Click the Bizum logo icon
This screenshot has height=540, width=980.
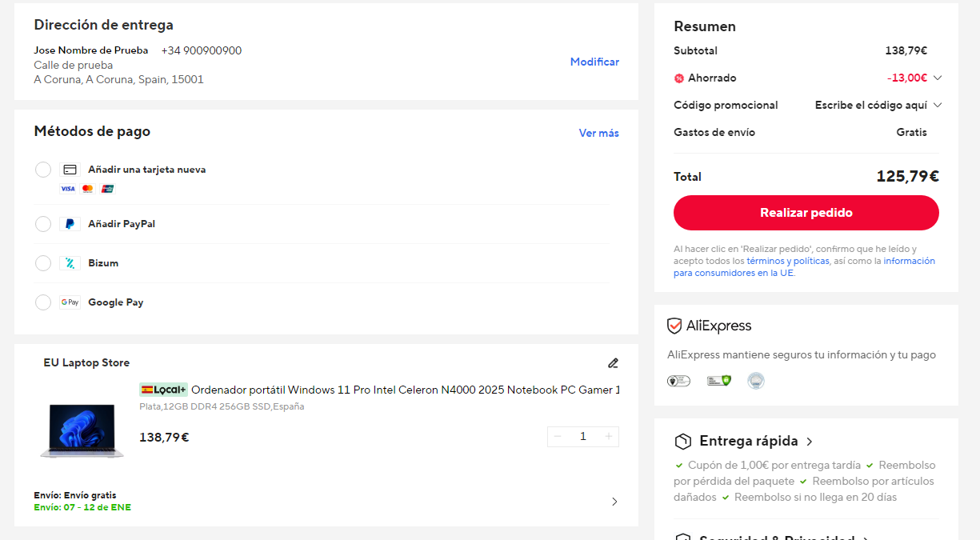(x=70, y=263)
